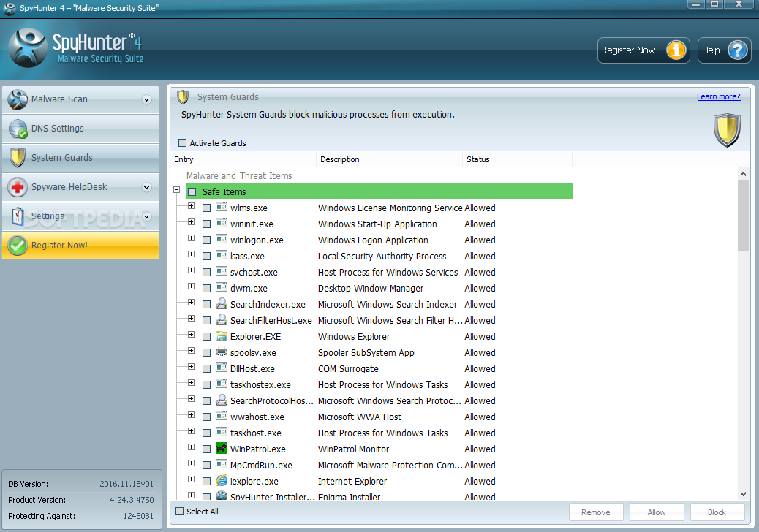The image size is (759, 532).
Task: Tick the svchost.exe checkbox
Action: click(x=206, y=273)
